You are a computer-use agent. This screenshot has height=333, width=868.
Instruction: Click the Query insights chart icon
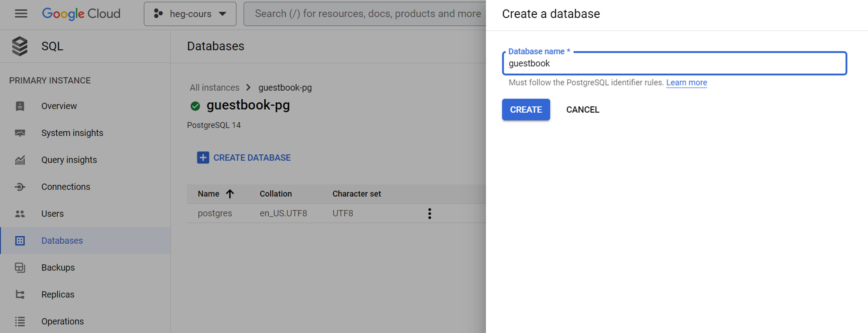[20, 160]
